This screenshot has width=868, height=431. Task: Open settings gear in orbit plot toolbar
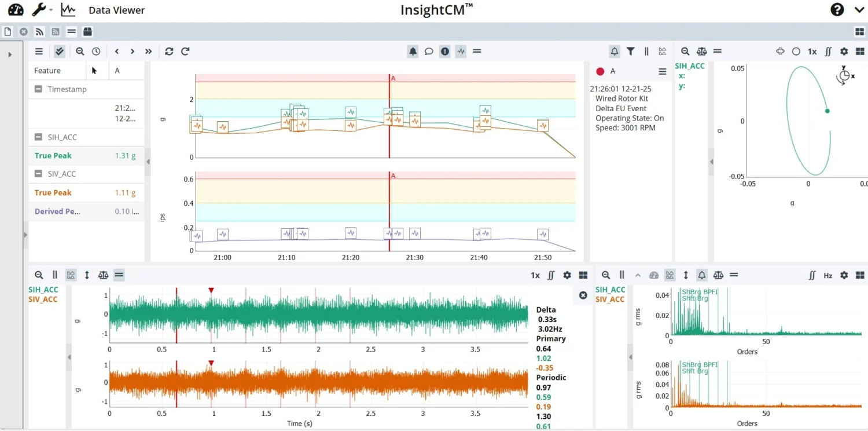[844, 52]
